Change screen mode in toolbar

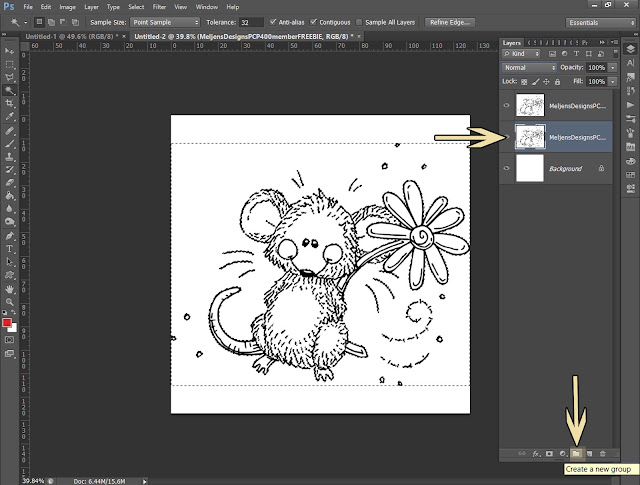[9, 354]
